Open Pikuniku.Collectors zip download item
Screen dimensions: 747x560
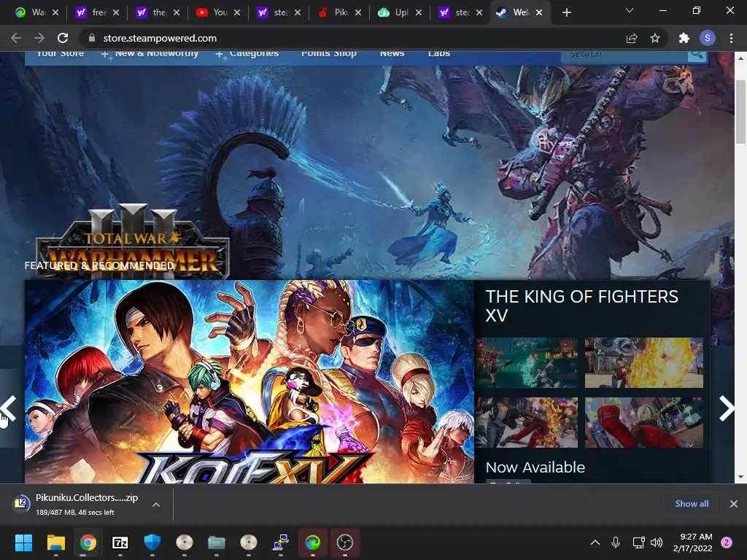tap(86, 505)
